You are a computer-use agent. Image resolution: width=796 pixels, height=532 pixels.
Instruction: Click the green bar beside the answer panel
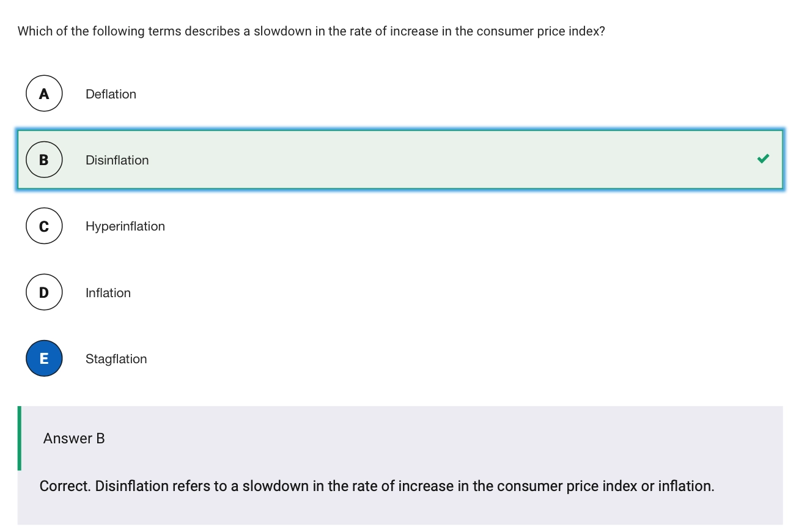coord(20,438)
